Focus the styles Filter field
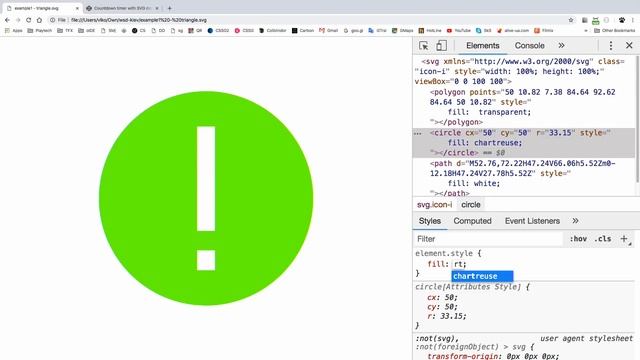The height and width of the screenshot is (360, 640). 489,239
